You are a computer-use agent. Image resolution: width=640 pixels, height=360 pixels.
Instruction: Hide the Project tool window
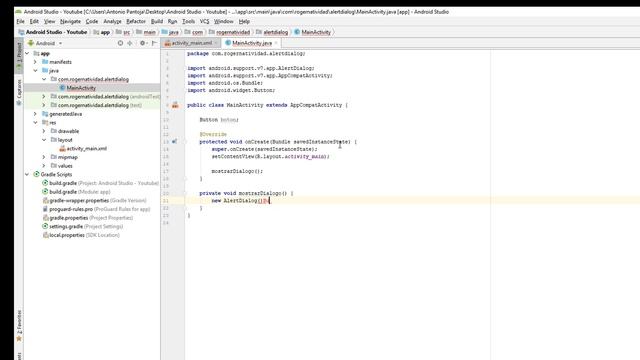pos(154,43)
